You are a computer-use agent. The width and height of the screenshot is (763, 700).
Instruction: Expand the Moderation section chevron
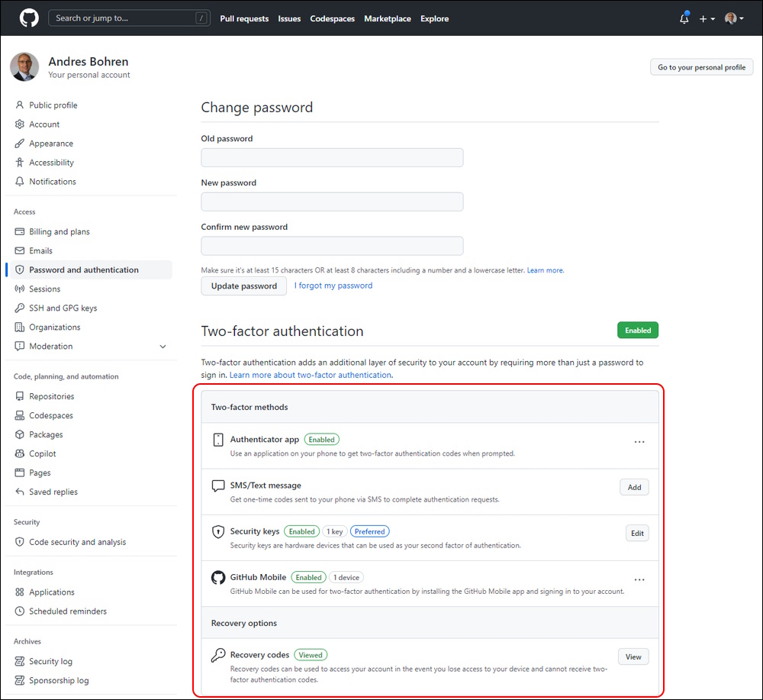[x=163, y=346]
